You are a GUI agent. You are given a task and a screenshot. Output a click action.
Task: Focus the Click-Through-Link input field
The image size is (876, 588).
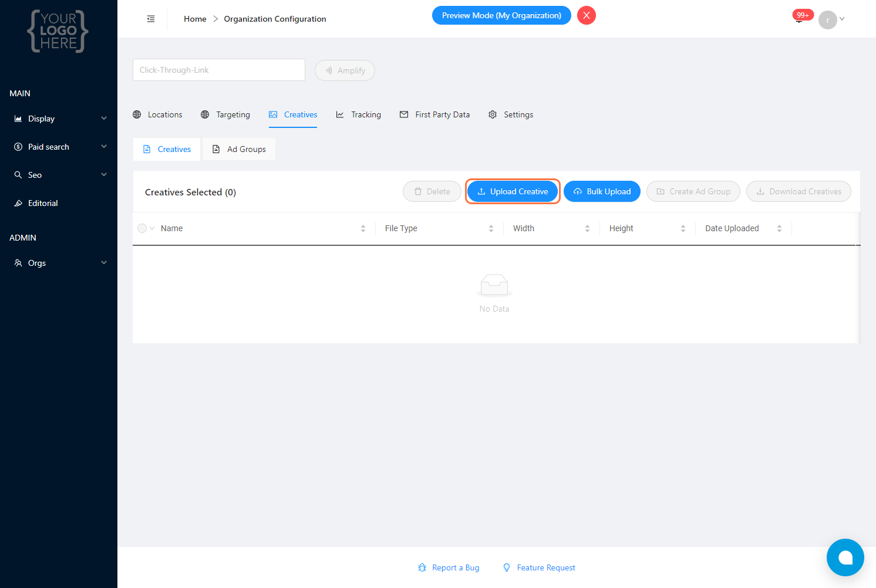pos(219,70)
